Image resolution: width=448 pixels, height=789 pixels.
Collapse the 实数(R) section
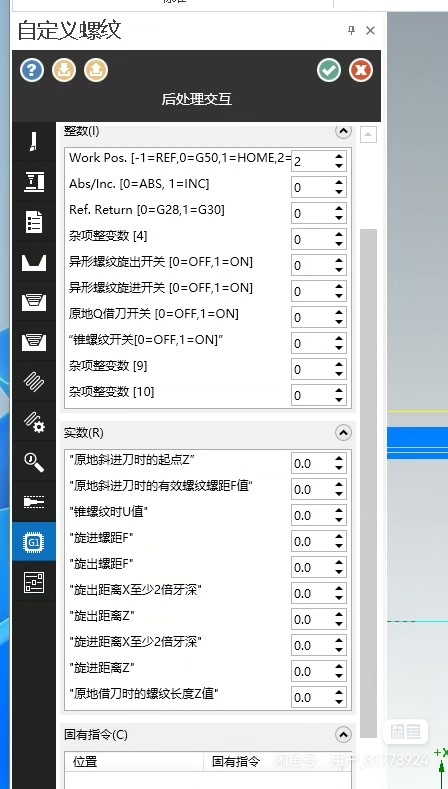(x=343, y=432)
